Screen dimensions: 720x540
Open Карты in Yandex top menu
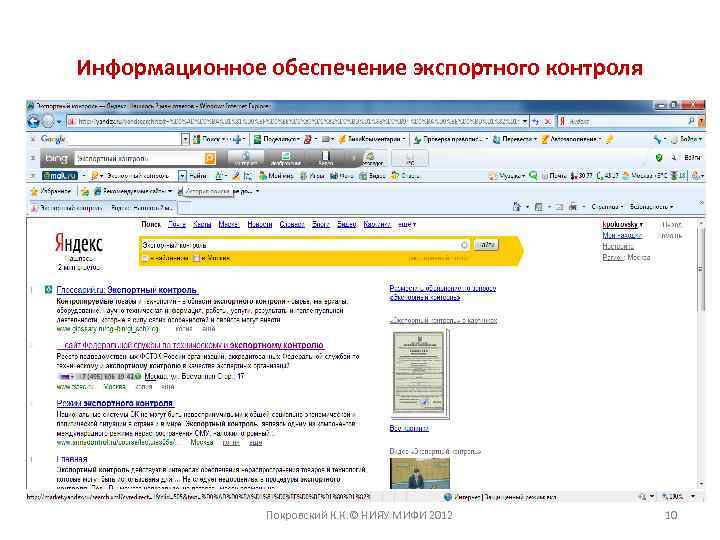[x=202, y=225]
